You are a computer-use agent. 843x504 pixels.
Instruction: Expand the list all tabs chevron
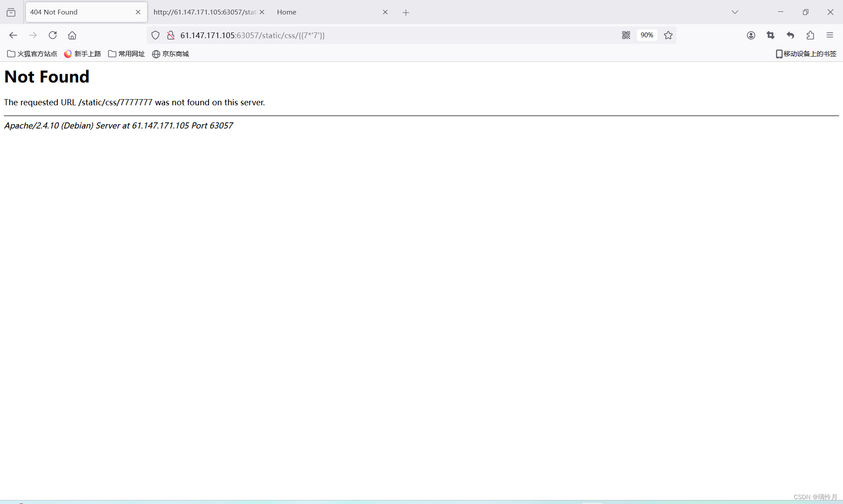coord(735,12)
